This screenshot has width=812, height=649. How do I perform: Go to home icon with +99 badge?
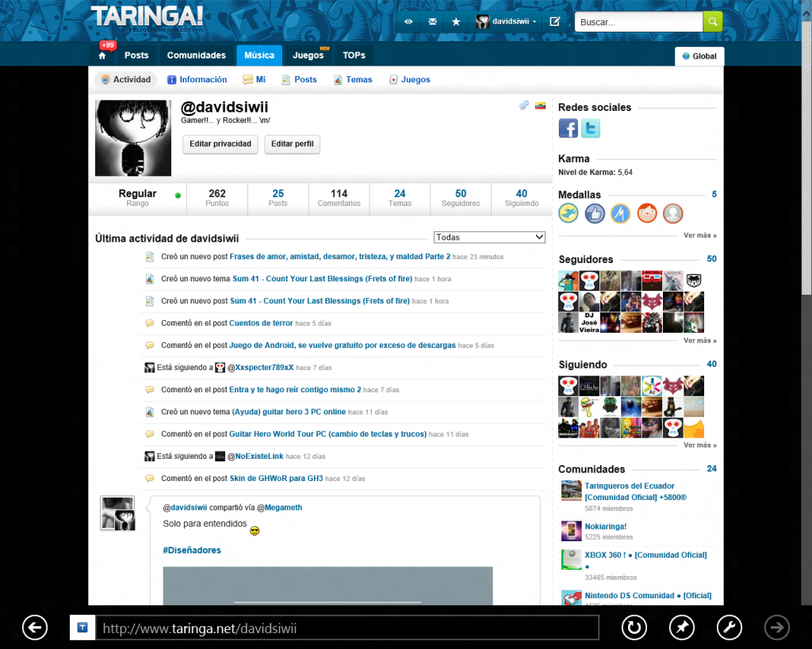coord(102,55)
